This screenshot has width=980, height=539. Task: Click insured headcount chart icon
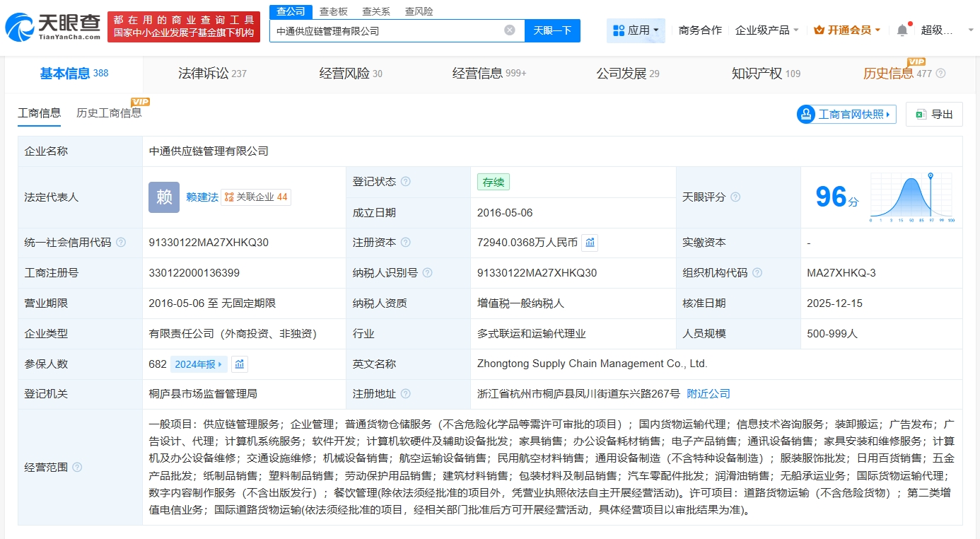tap(240, 364)
